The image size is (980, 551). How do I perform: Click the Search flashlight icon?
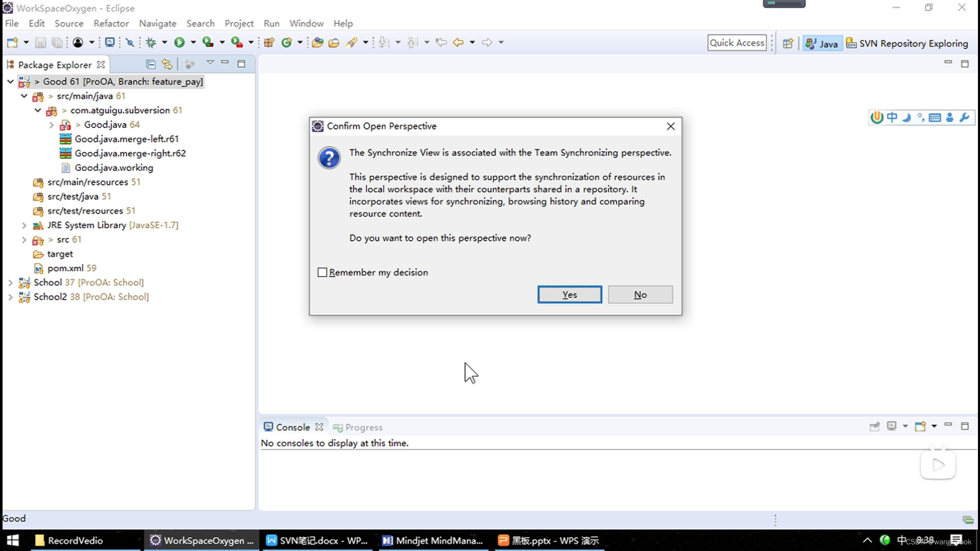tap(351, 42)
